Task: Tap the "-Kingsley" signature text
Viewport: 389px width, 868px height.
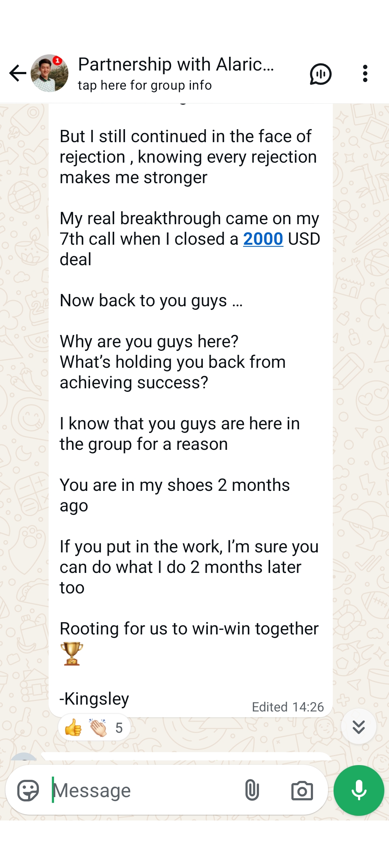Action: pyautogui.click(x=94, y=699)
